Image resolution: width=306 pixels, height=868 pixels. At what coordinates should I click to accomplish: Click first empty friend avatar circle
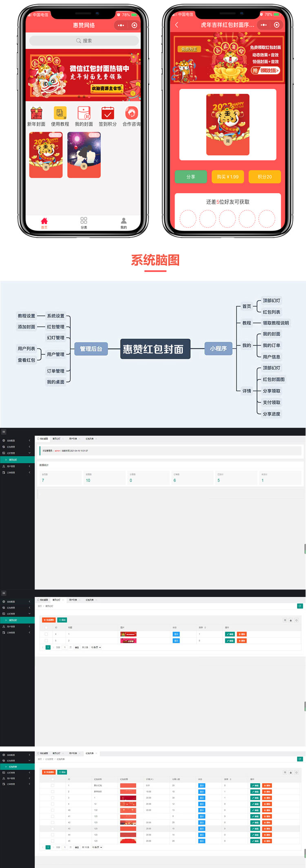coord(188,219)
